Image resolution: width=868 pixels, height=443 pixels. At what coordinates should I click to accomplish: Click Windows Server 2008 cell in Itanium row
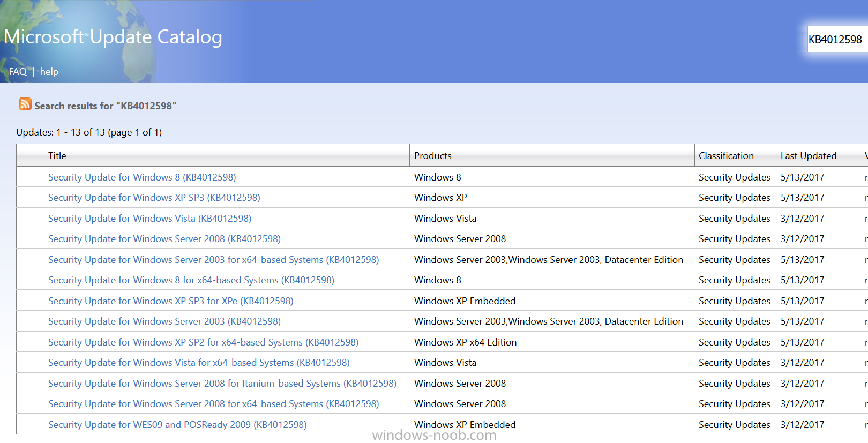[x=460, y=384]
